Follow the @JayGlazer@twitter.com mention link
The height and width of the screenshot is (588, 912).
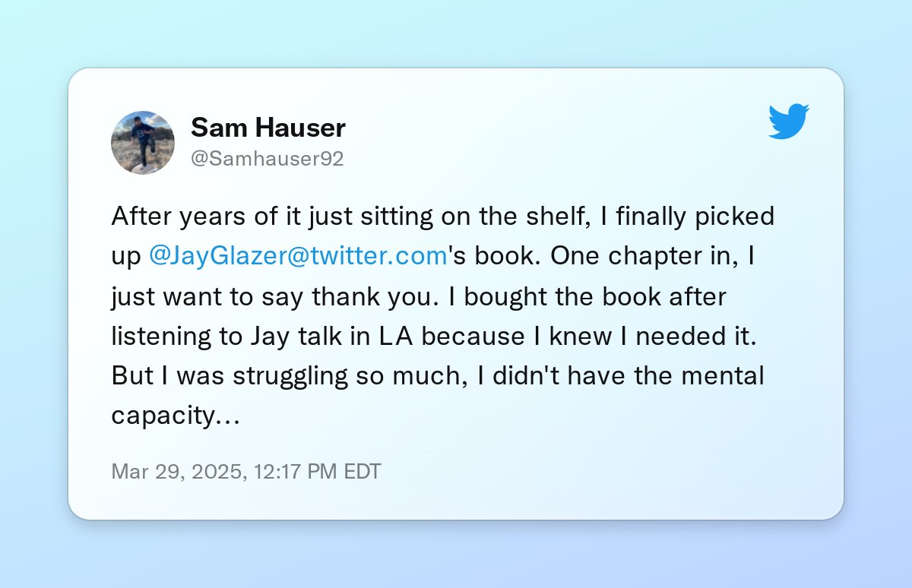[298, 257]
